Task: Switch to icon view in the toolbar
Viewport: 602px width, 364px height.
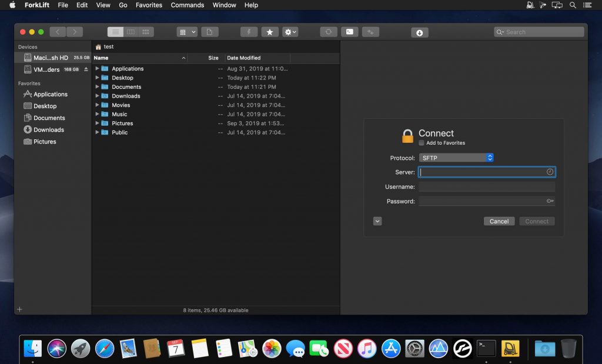Action: click(145, 32)
